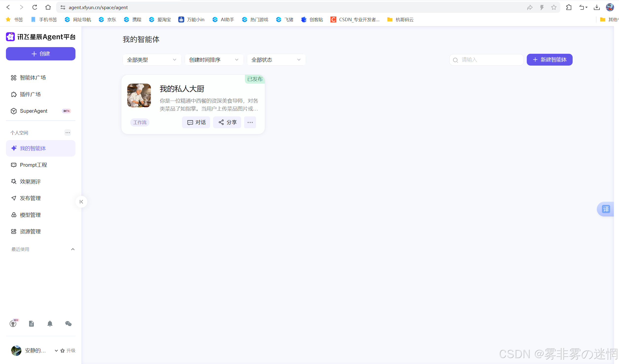Image resolution: width=619 pixels, height=364 pixels.
Task: Expand the user account menu 安静的…
Action: [x=56, y=350]
